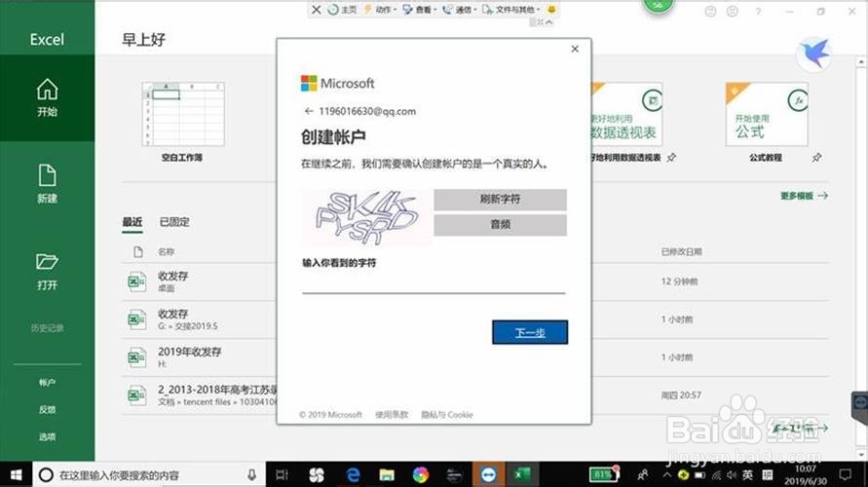Open 帐户 in the Excel sidebar
The height and width of the screenshot is (487, 868).
coord(47,383)
